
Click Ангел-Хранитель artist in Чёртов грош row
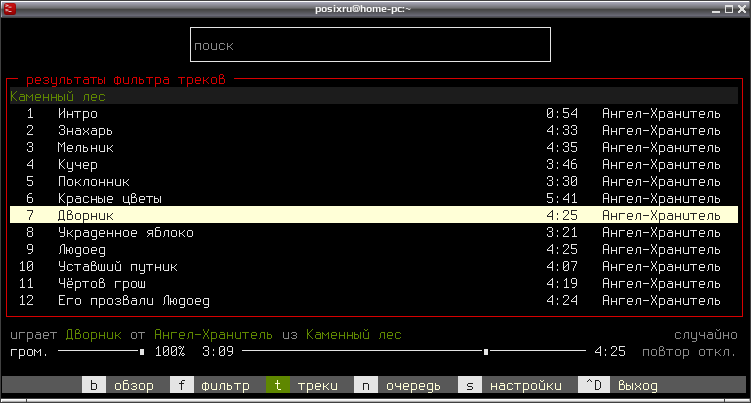[661, 283]
